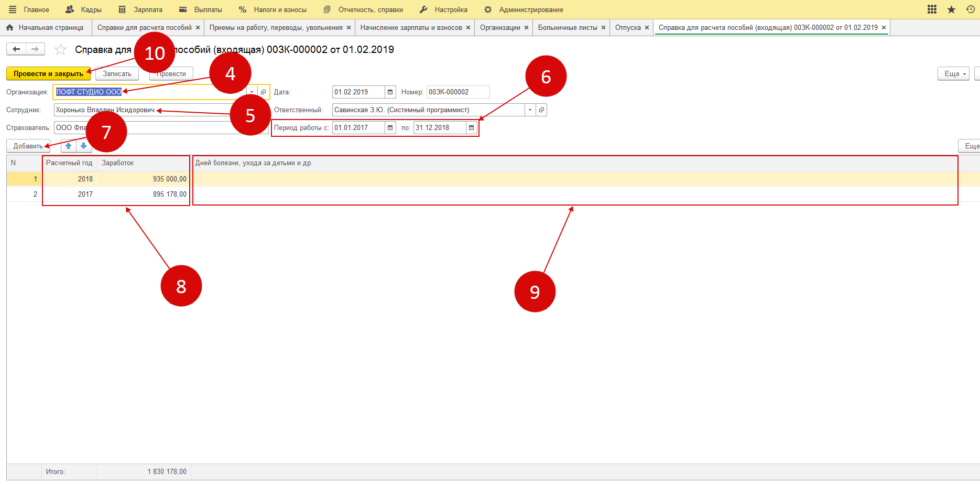Open calendar for Дата field

point(390,92)
